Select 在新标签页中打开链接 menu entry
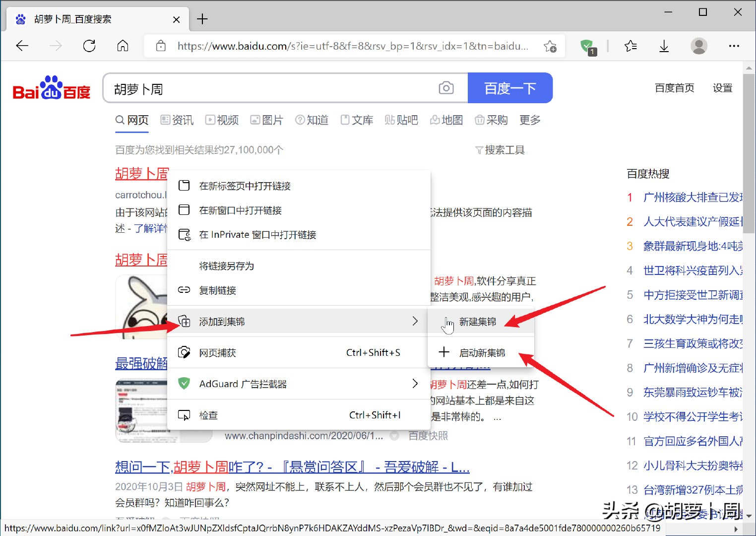756x536 pixels. point(245,186)
